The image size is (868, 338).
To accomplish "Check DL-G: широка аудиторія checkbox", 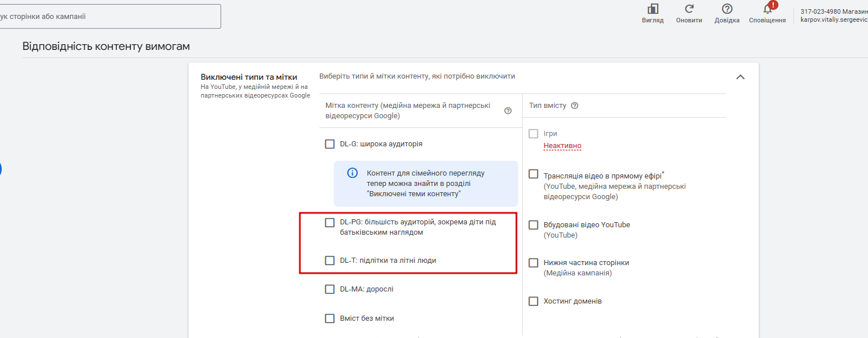I will coord(330,144).
